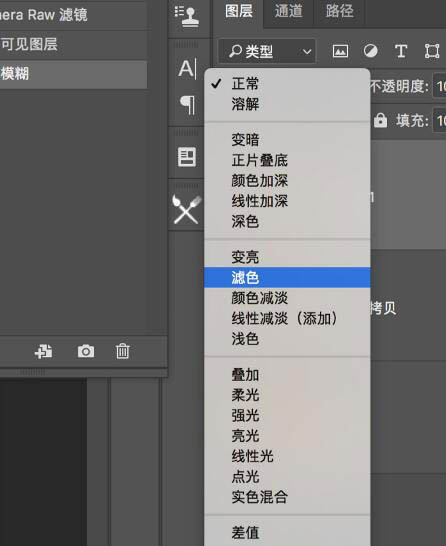Toggle the lock all icon

point(380,120)
